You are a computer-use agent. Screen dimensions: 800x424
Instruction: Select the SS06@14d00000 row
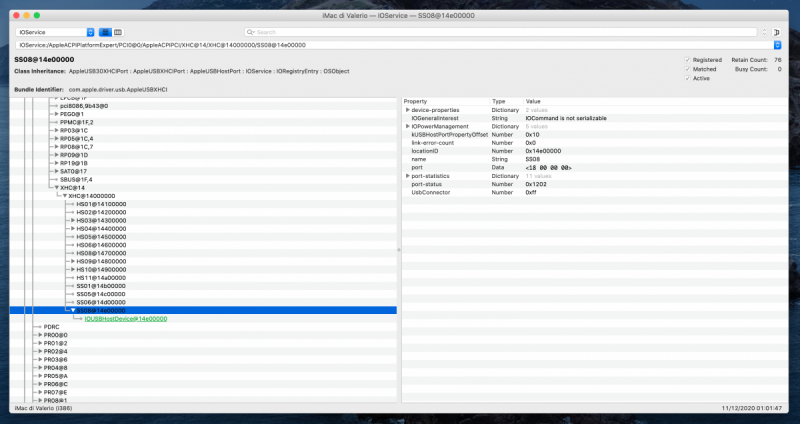[203, 302]
